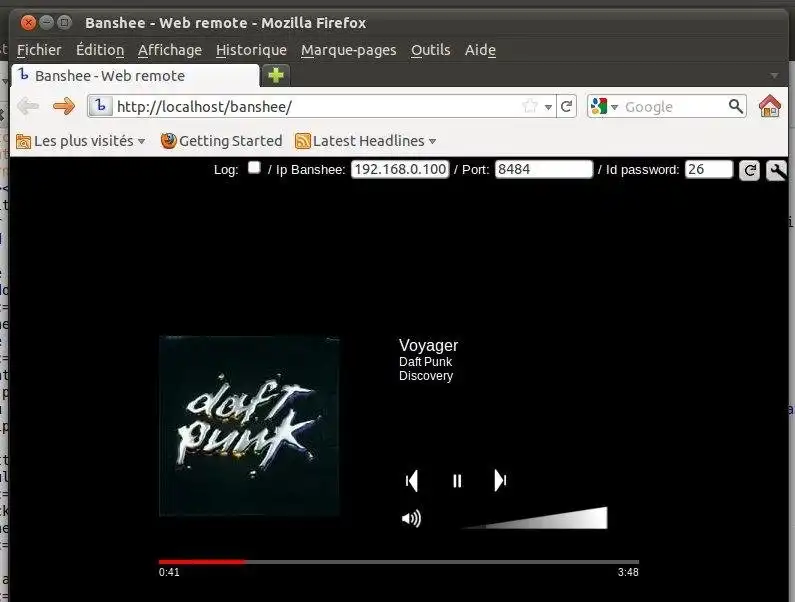The image size is (795, 602).
Task: Go to the Firefox home page
Action: coord(770,105)
